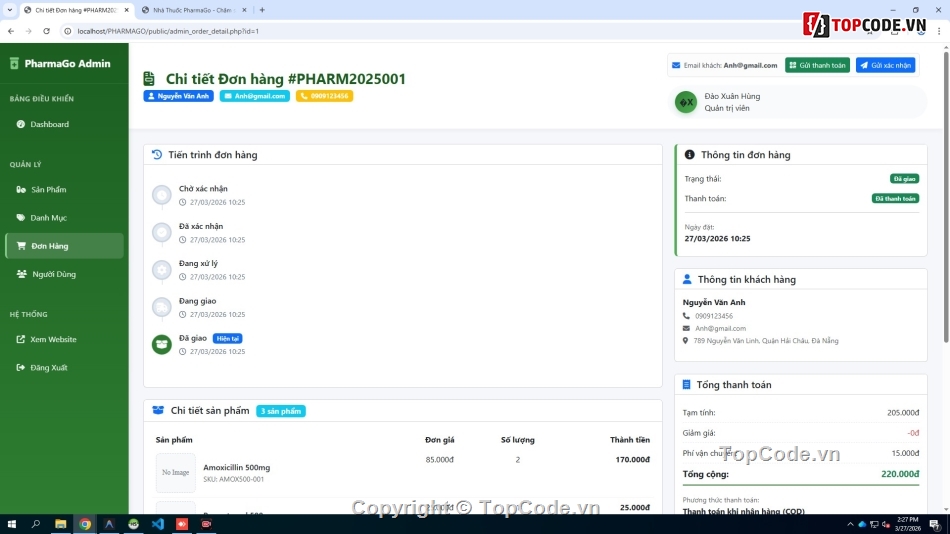Click the boxes icon by Chi tiết sản phẩm
Image resolution: width=950 pixels, height=534 pixels.
[x=158, y=410]
